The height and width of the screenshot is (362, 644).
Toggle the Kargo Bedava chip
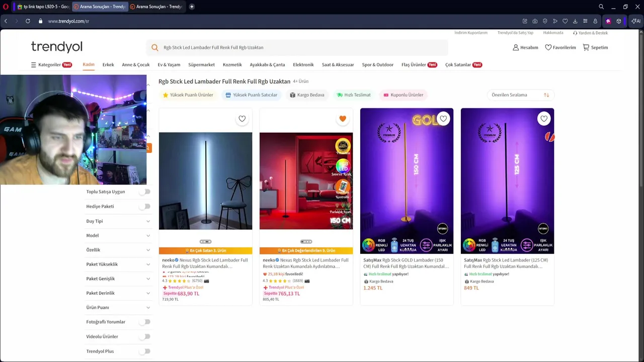click(x=307, y=95)
